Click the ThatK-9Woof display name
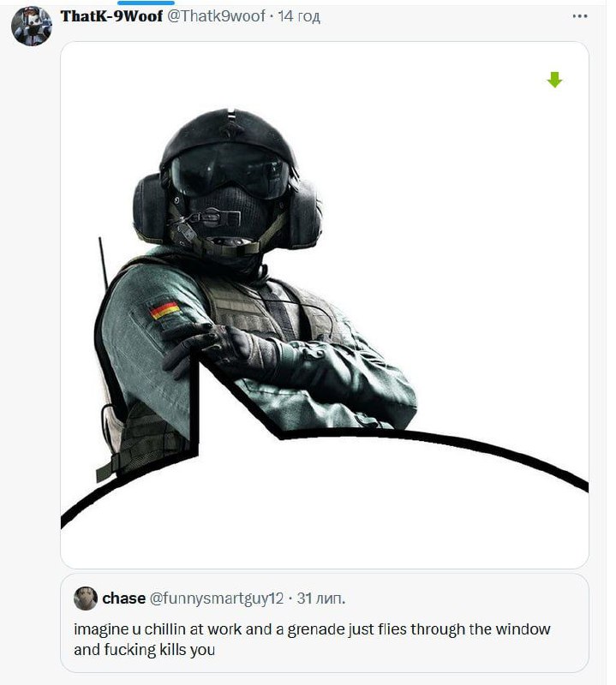The height and width of the screenshot is (685, 616). click(x=111, y=16)
